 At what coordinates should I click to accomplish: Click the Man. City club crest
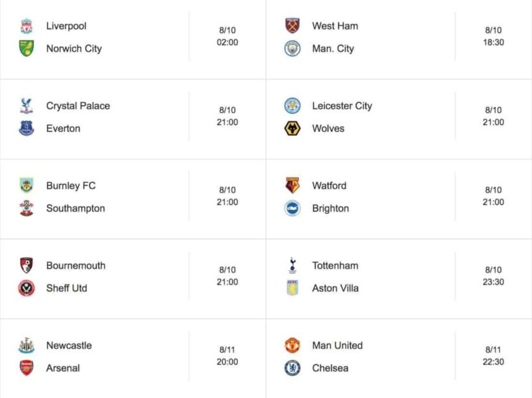293,49
